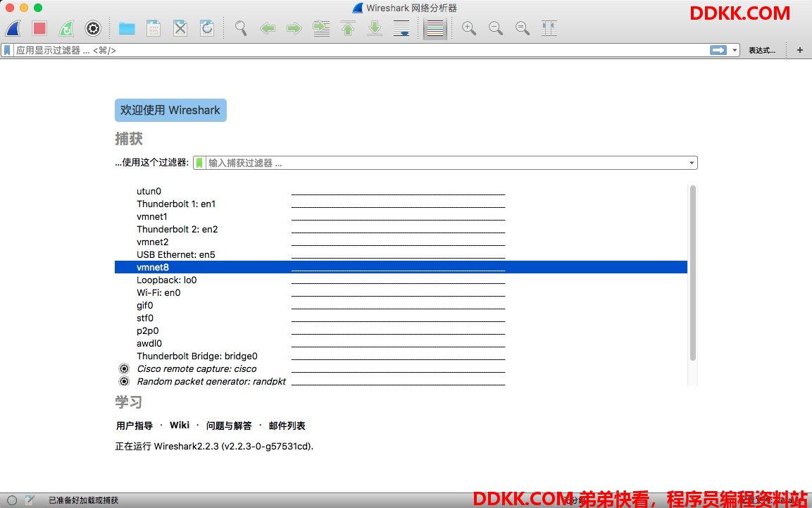
Task: Open expert information circle in status bar
Action: [x=12, y=500]
